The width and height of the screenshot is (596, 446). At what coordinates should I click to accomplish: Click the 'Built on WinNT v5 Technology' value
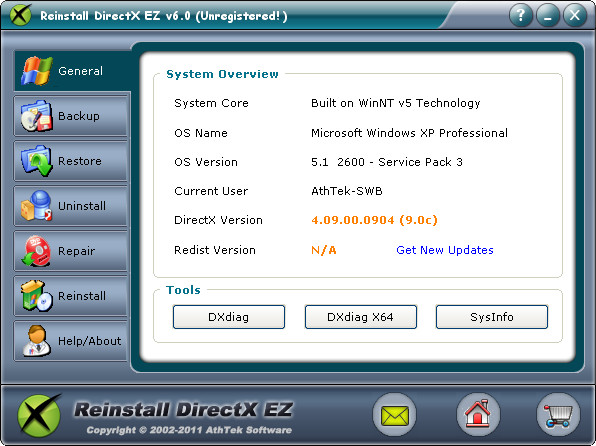396,103
